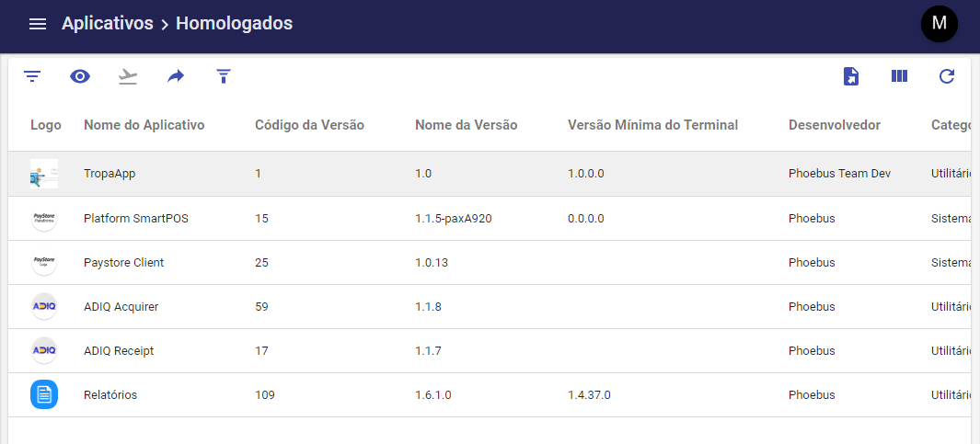Click the TropaApp logo thumbnail
This screenshot has width=980, height=444.
coord(44,174)
